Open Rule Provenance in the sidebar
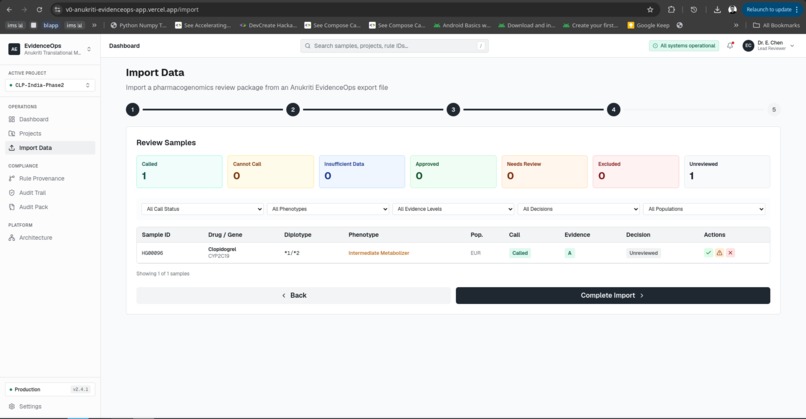806x419 pixels. tap(50, 178)
